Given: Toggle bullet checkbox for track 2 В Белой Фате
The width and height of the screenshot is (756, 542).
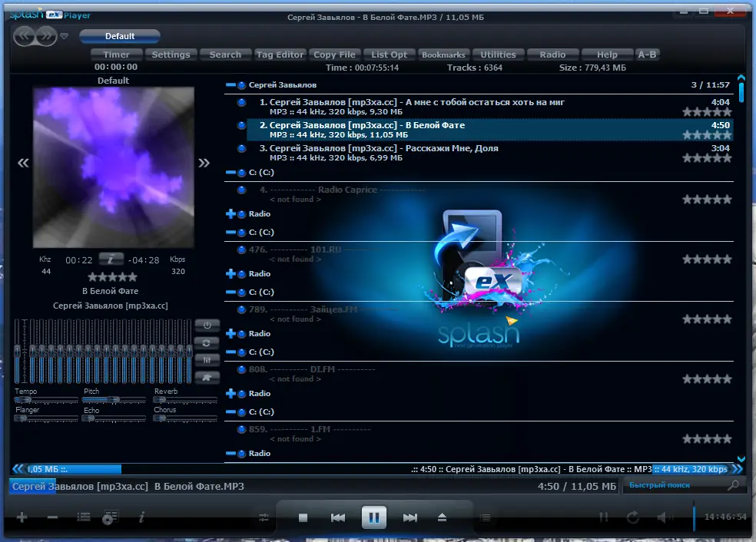Looking at the screenshot, I should (241, 125).
